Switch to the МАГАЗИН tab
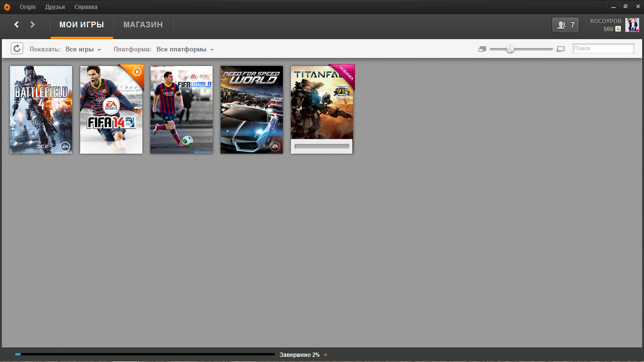 (x=143, y=25)
